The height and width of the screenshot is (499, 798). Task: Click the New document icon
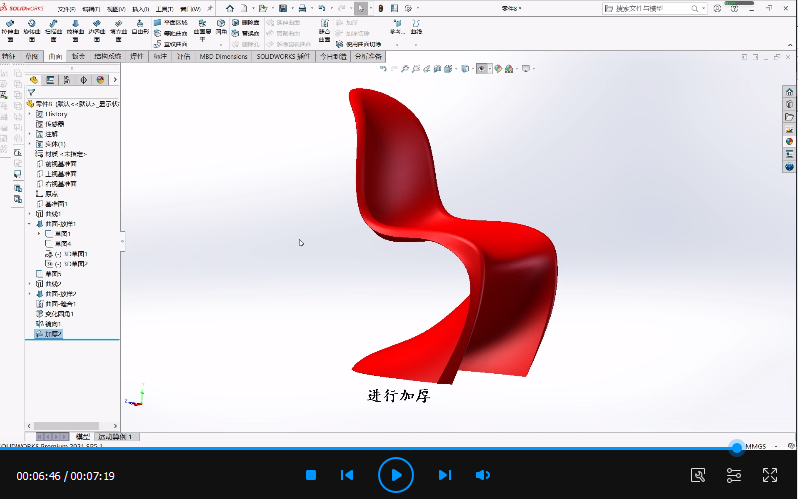tap(244, 8)
